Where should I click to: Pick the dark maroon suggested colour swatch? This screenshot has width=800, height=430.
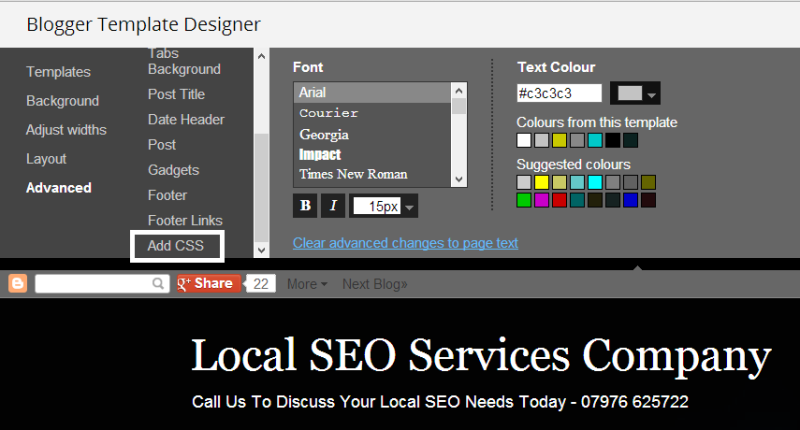(x=648, y=200)
